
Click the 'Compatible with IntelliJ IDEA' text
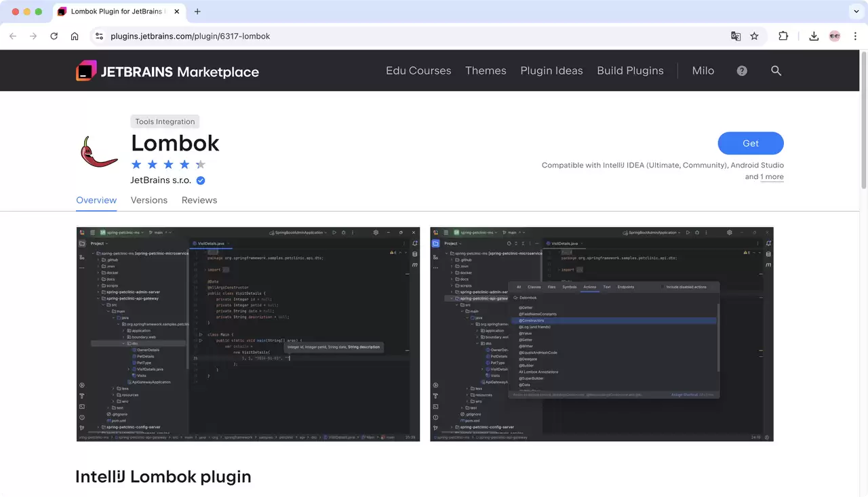pyautogui.click(x=663, y=165)
